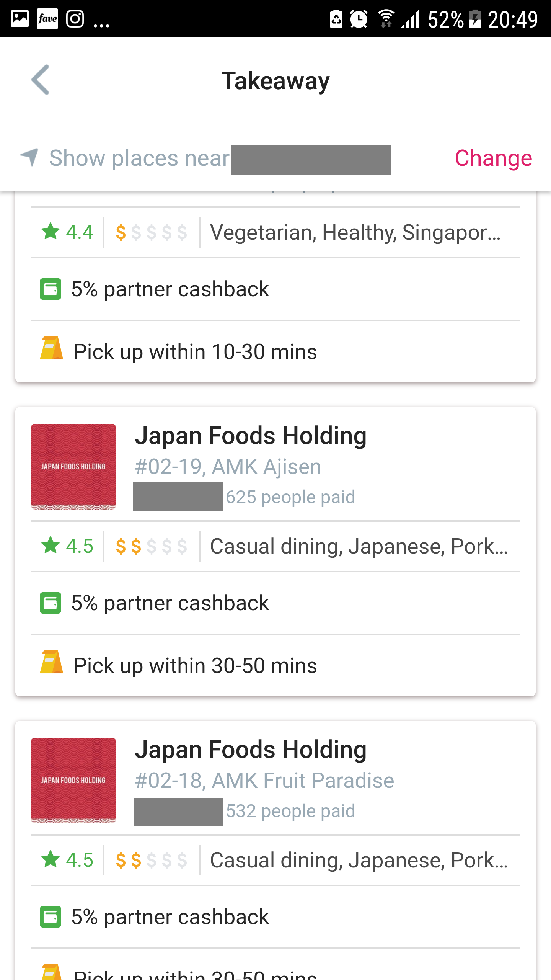Tap the cashback wallet icon on vegetarian listing

pos(51,289)
